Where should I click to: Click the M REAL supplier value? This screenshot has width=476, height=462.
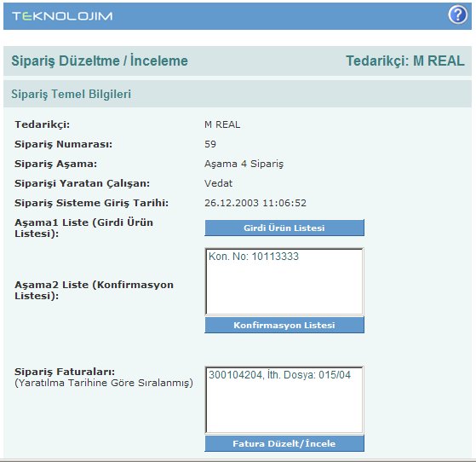point(222,124)
